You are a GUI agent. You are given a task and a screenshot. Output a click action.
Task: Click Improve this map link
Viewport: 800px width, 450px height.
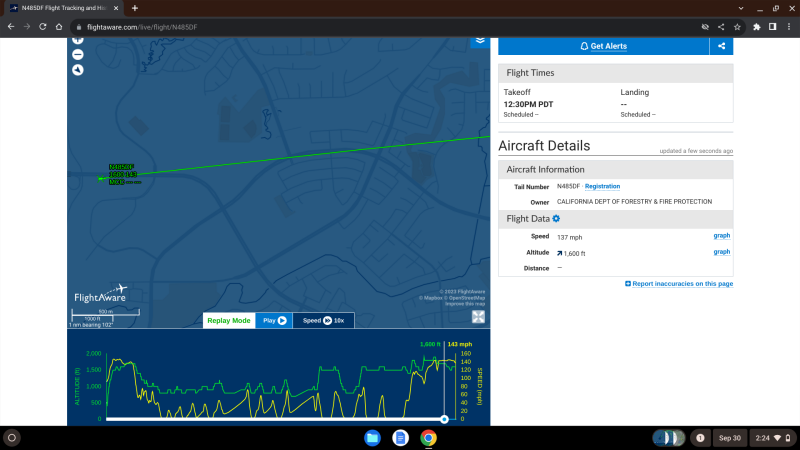pos(465,304)
